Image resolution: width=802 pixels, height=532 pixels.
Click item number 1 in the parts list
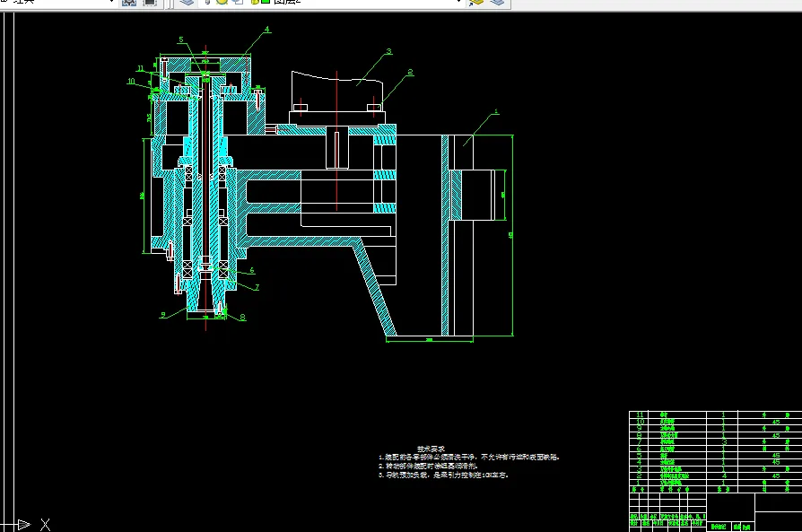[640, 482]
